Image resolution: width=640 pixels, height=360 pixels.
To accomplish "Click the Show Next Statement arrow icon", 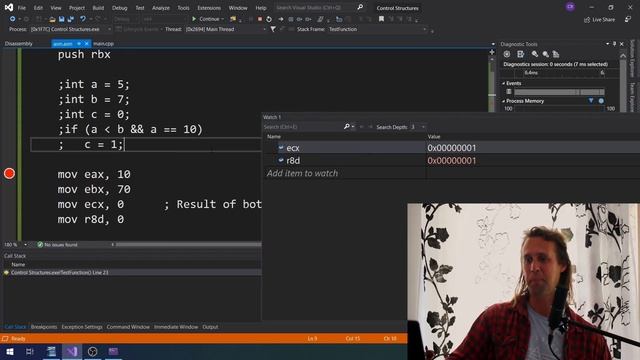I will click(x=280, y=19).
